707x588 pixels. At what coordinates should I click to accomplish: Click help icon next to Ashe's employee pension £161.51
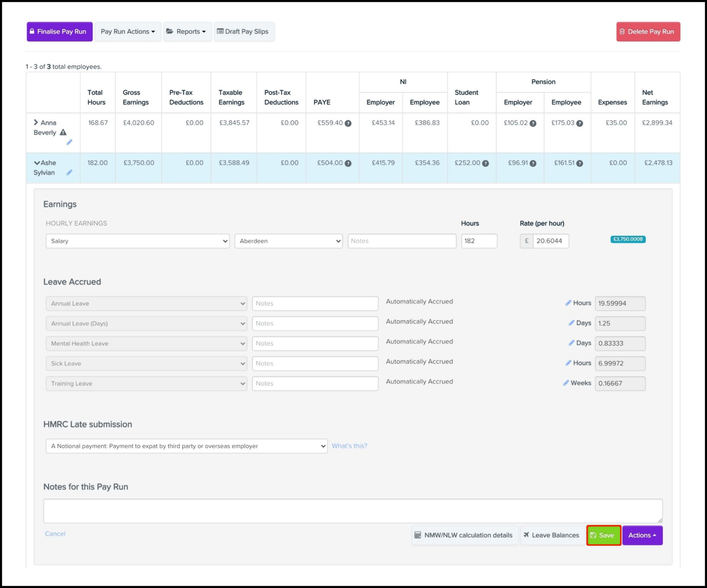point(579,164)
